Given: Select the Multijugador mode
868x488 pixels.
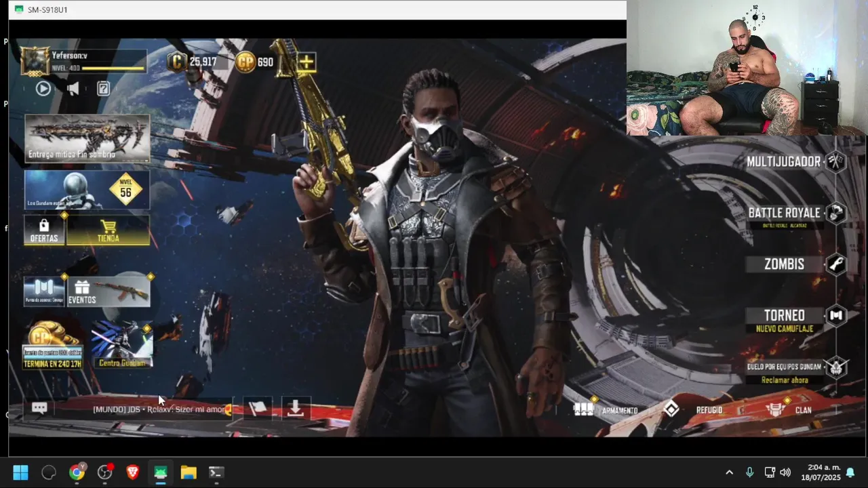Looking at the screenshot, I should (784, 161).
